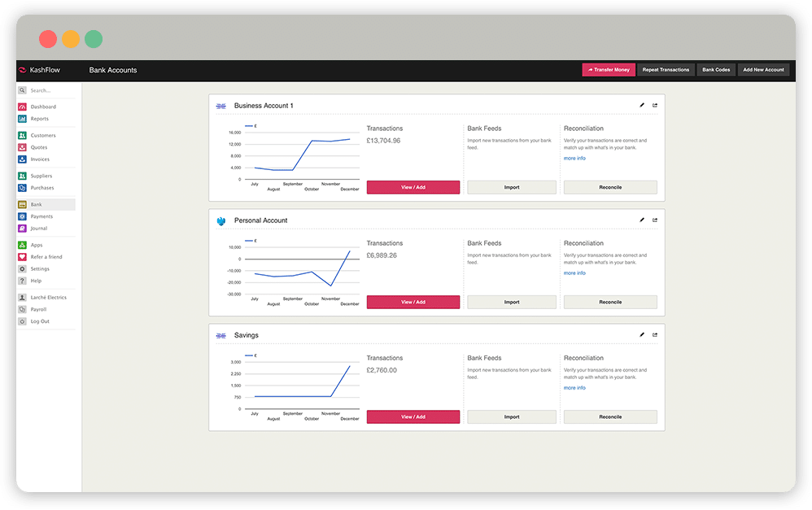812x510 pixels.
Task: Click the Payroll icon in sidebar
Action: pyautogui.click(x=23, y=309)
